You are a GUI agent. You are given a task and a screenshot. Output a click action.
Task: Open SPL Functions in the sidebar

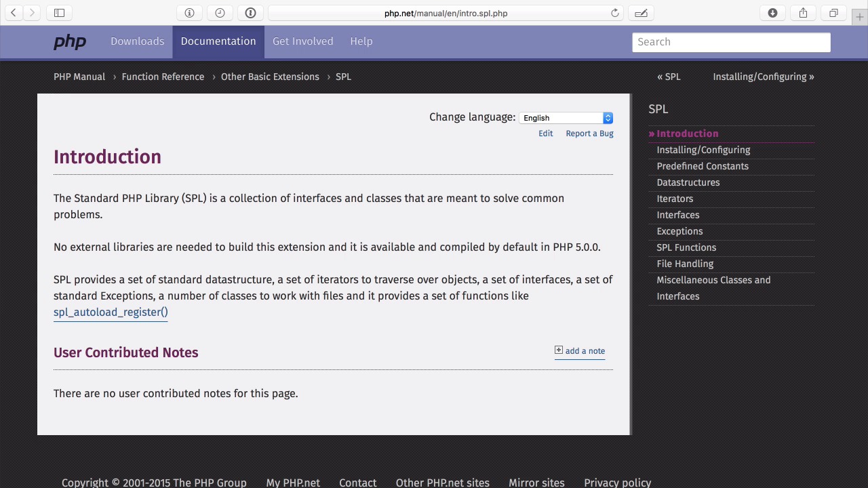(686, 247)
